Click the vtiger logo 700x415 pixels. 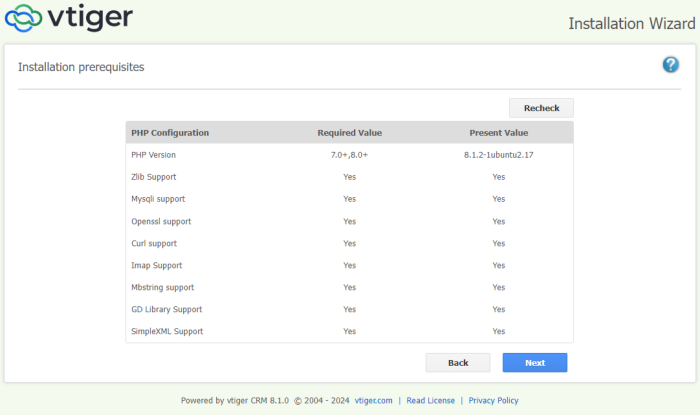69,18
